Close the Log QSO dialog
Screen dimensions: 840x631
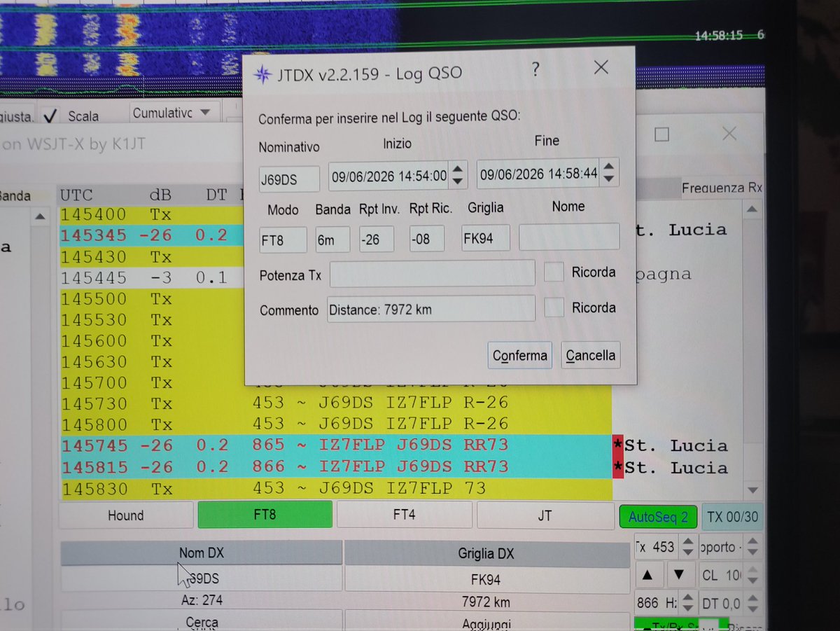(601, 68)
